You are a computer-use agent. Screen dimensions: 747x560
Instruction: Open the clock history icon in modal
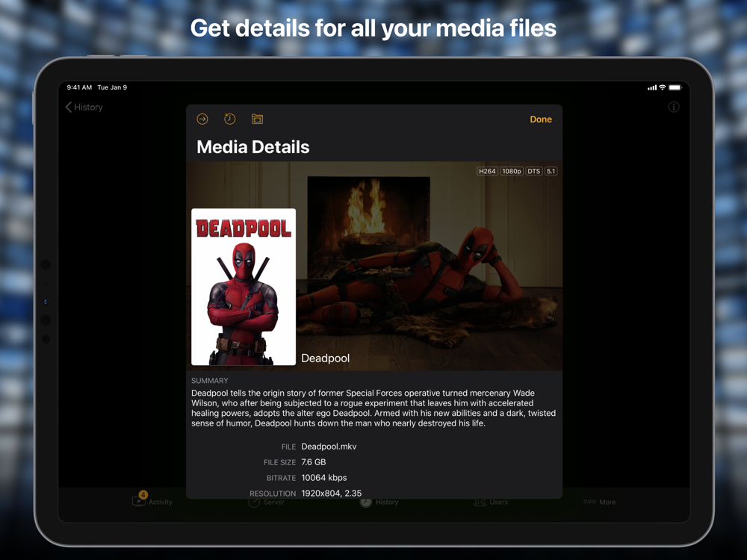click(229, 119)
